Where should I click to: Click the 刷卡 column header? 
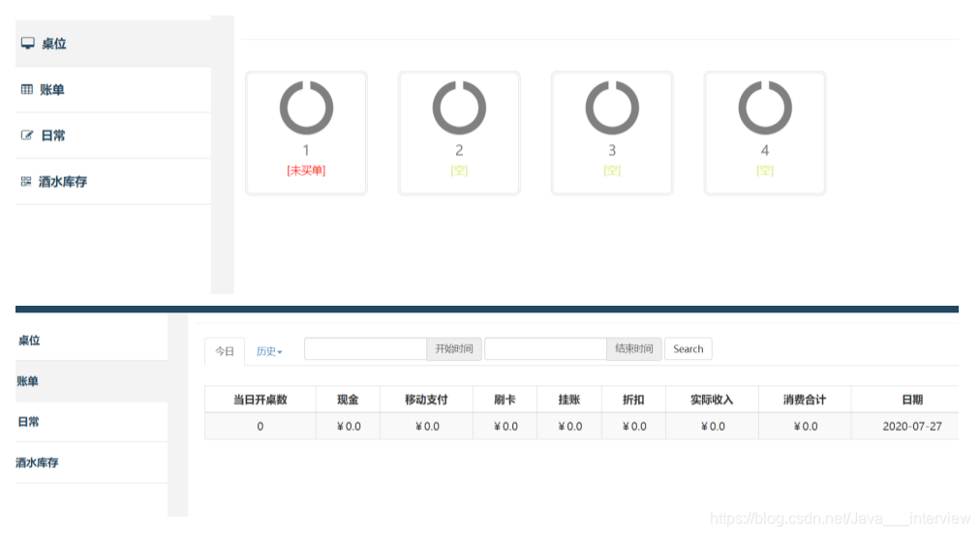[x=505, y=400]
